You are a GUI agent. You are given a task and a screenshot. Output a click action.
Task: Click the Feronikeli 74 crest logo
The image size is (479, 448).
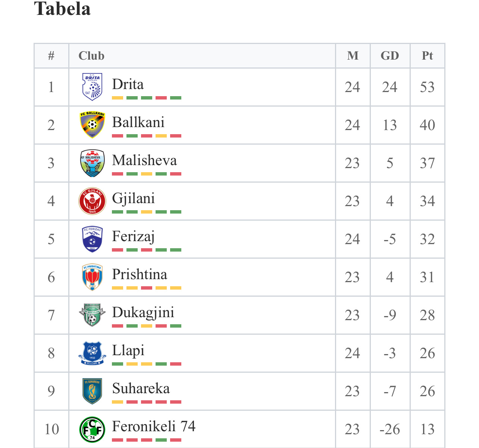[x=92, y=429]
